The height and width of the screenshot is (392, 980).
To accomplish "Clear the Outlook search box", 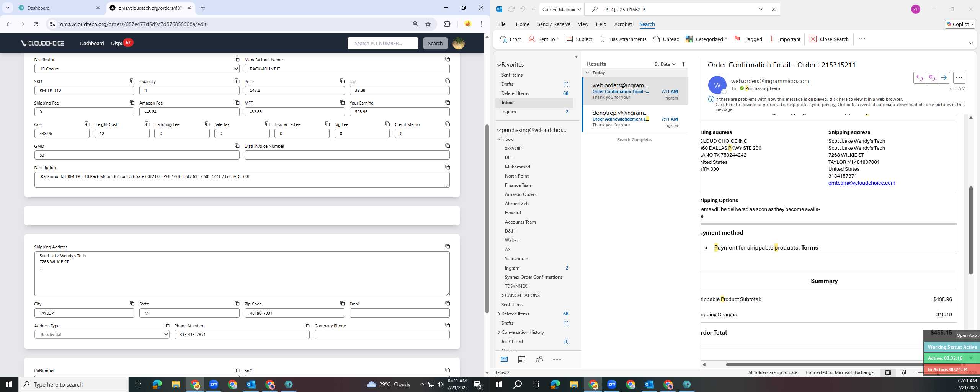I will (x=773, y=10).
